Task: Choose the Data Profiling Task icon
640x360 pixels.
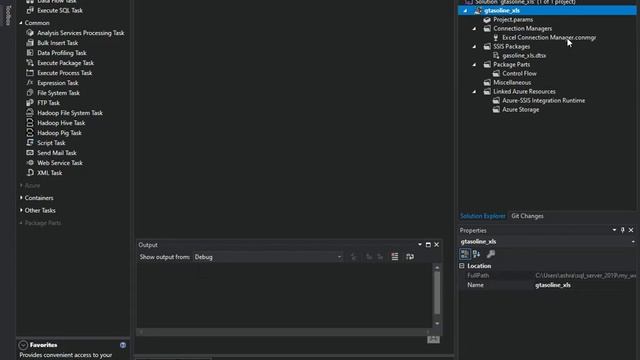Action: click(x=30, y=53)
